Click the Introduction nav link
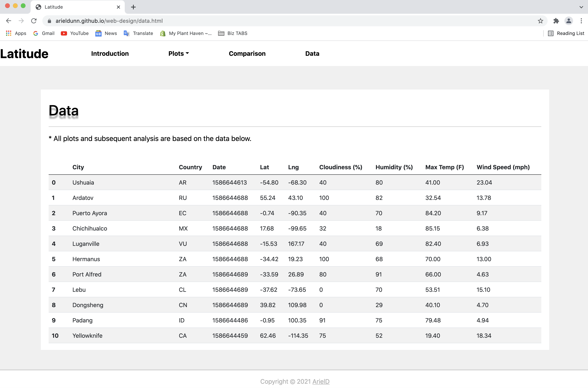 (110, 53)
